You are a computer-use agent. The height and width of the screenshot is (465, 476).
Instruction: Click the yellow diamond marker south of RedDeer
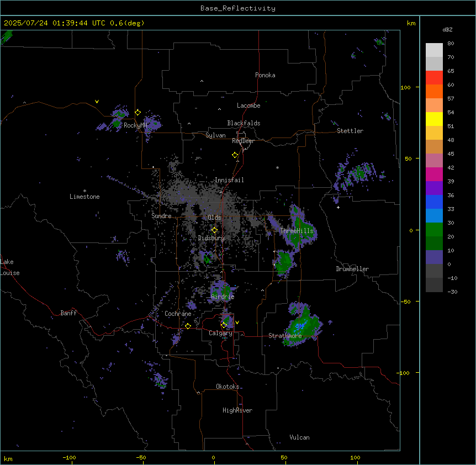click(x=235, y=155)
